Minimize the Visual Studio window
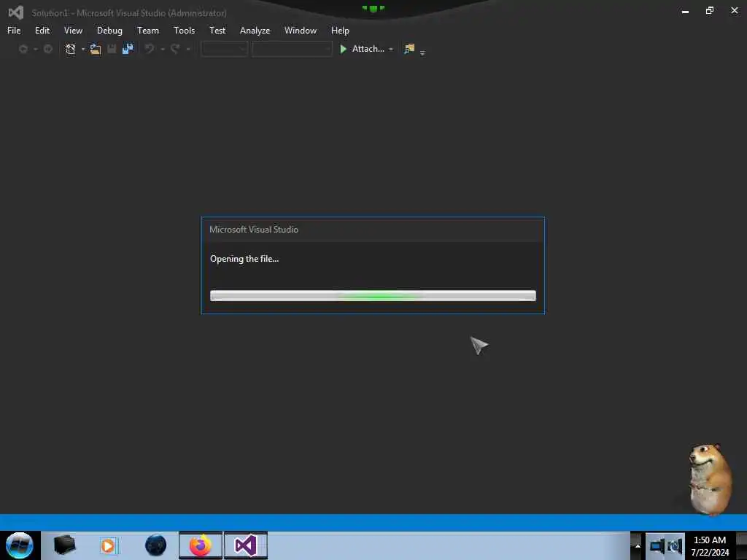This screenshot has width=747, height=560. (x=685, y=12)
